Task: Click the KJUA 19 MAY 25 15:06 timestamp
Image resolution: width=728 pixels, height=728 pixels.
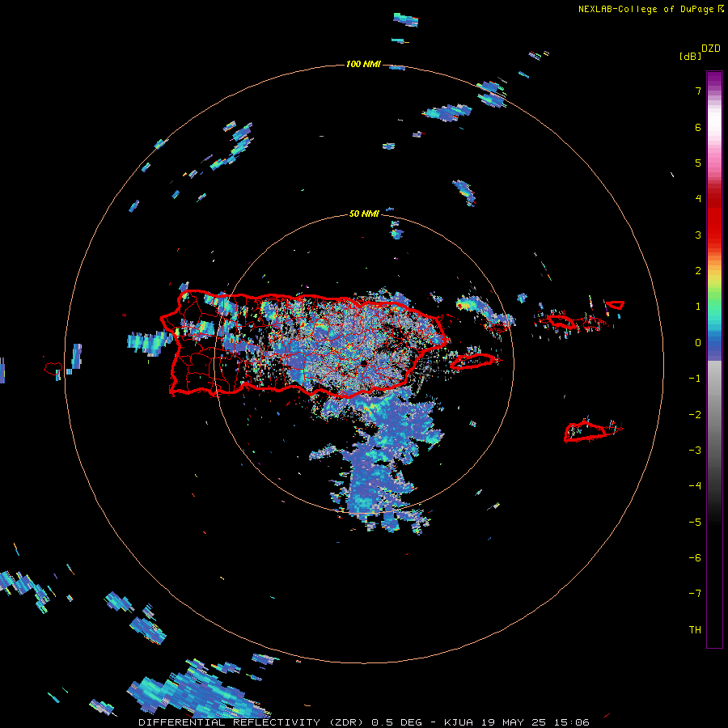Action: coord(517,722)
